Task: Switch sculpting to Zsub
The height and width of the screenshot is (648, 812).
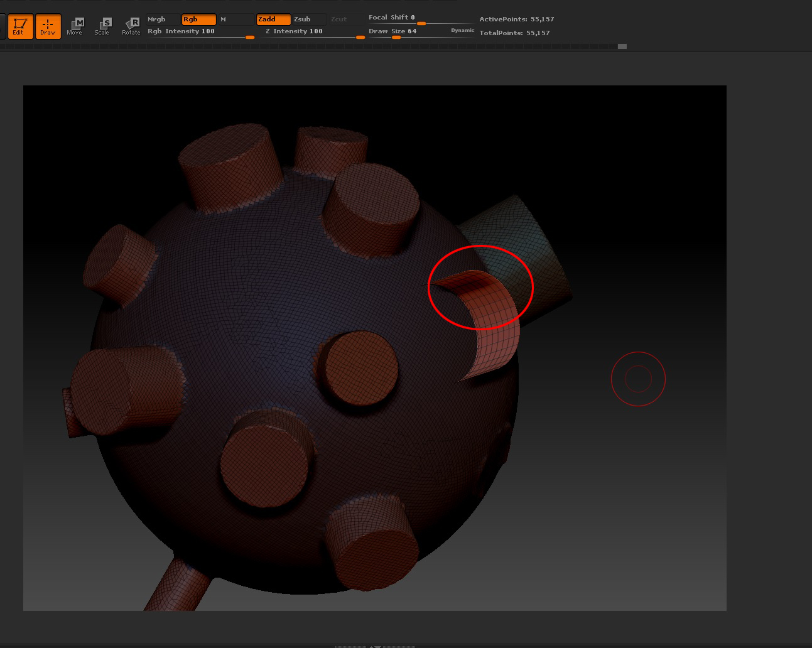Action: (308, 19)
